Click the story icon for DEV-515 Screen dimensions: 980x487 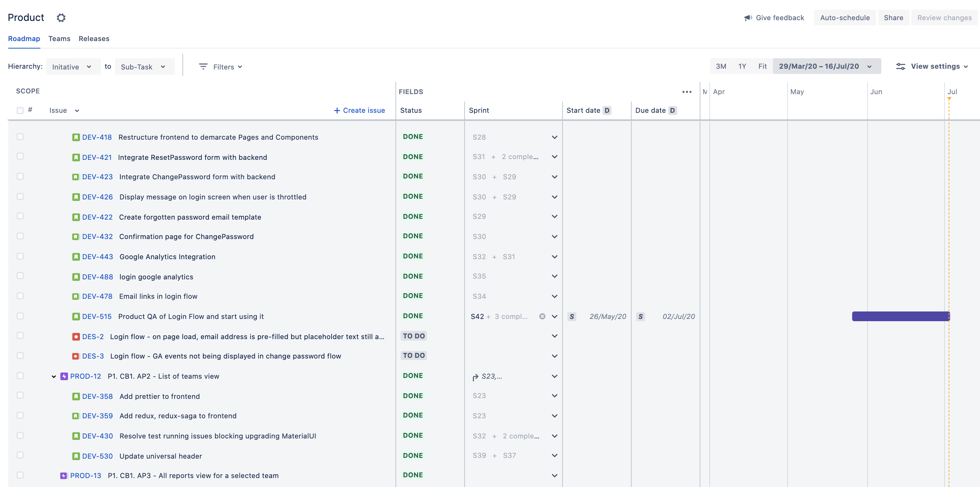[76, 316]
